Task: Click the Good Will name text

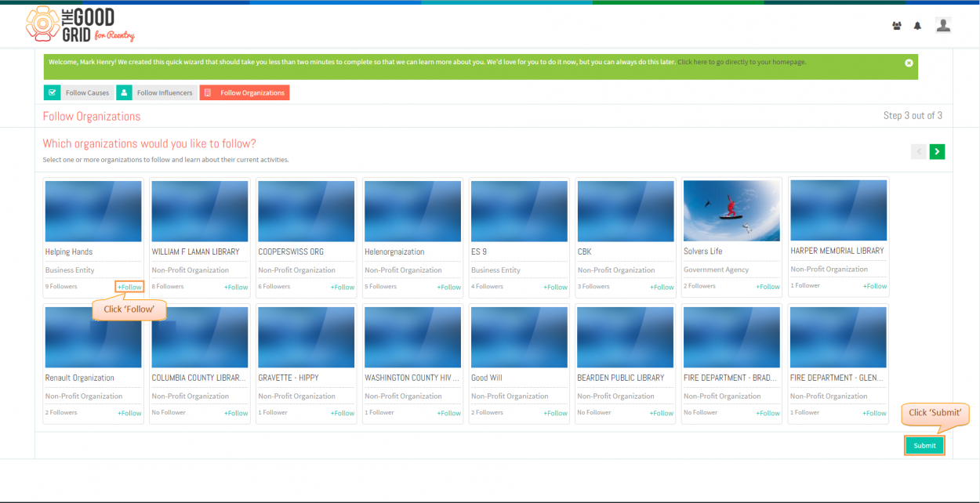Action: click(487, 378)
